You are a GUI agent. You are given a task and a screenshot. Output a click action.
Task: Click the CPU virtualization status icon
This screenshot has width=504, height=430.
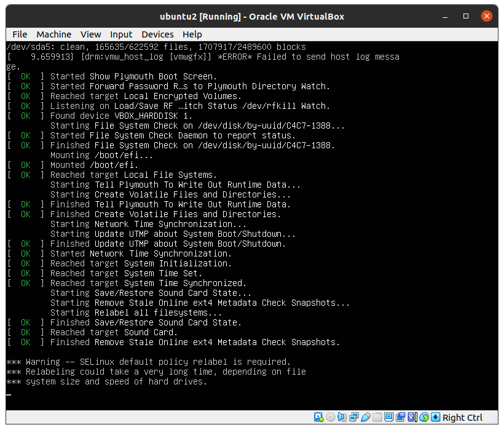pos(412,417)
